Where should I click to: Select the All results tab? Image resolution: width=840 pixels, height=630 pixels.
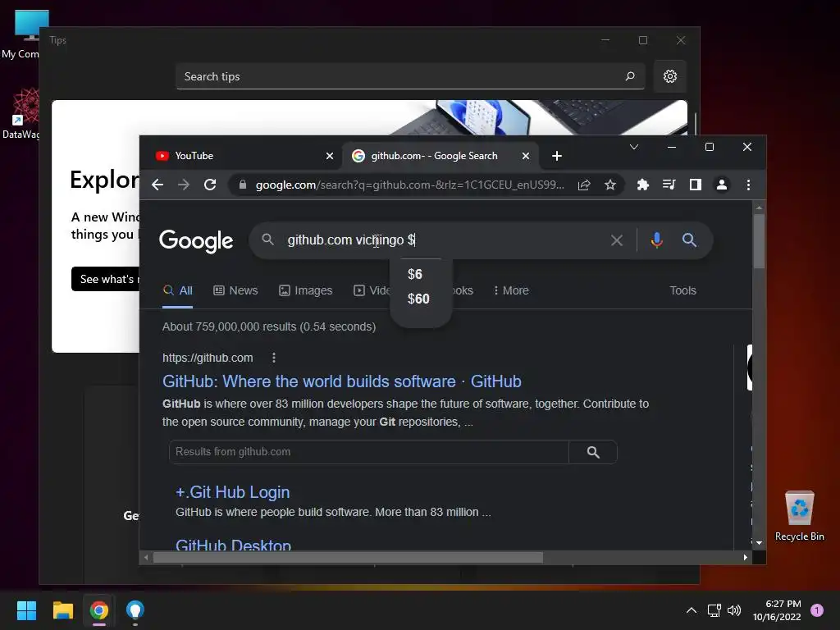tap(178, 290)
